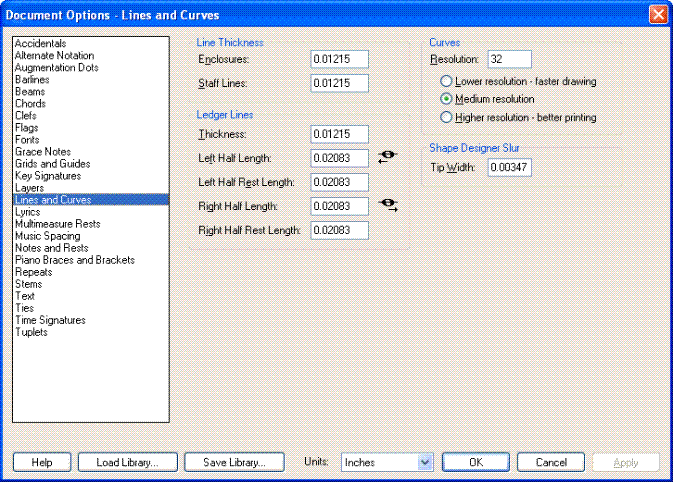Click the OK button
673x482 pixels.
pyautogui.click(x=476, y=462)
